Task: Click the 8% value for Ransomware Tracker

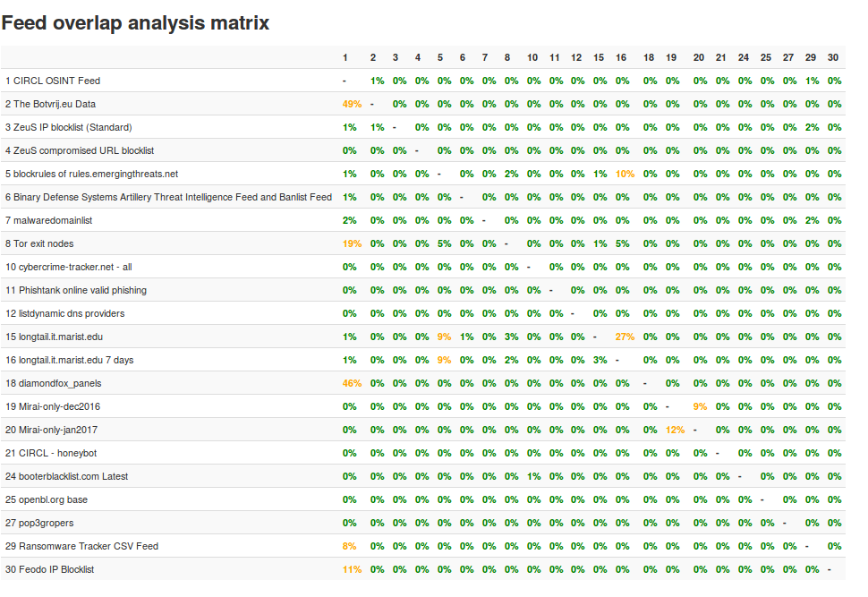Action: [x=349, y=546]
